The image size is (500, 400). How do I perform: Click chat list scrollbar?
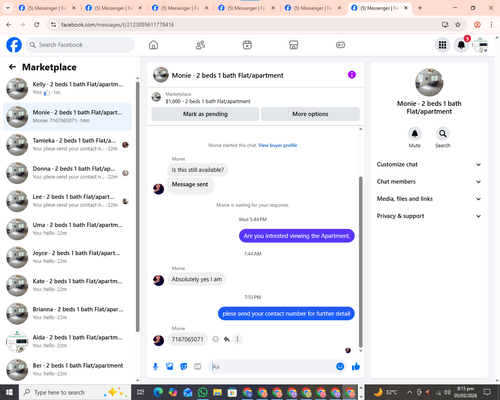138,207
